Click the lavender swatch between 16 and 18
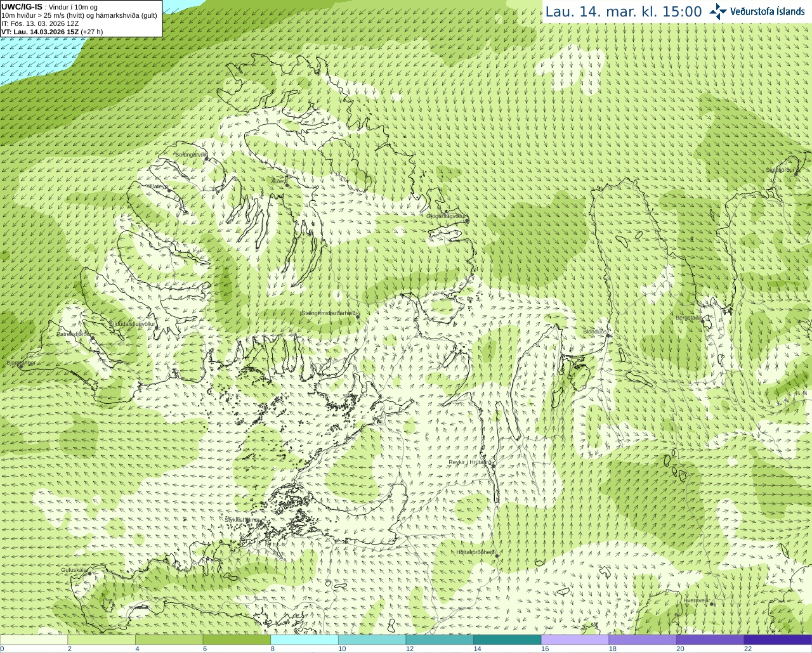 575,640
